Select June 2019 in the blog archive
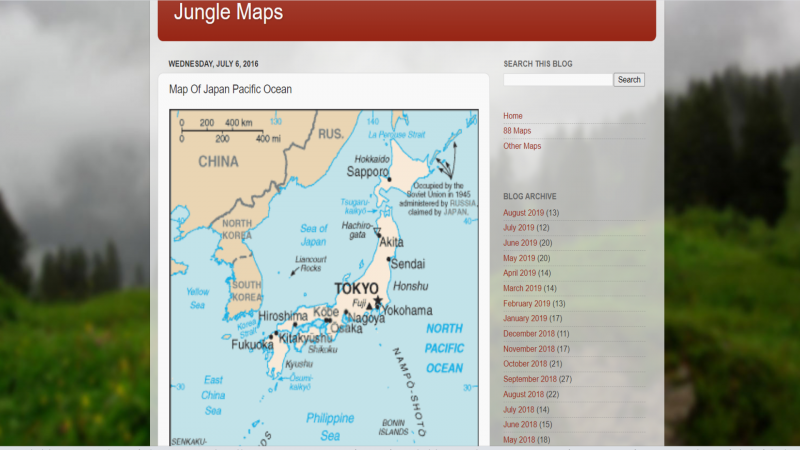Image resolution: width=800 pixels, height=450 pixels. coord(520,243)
